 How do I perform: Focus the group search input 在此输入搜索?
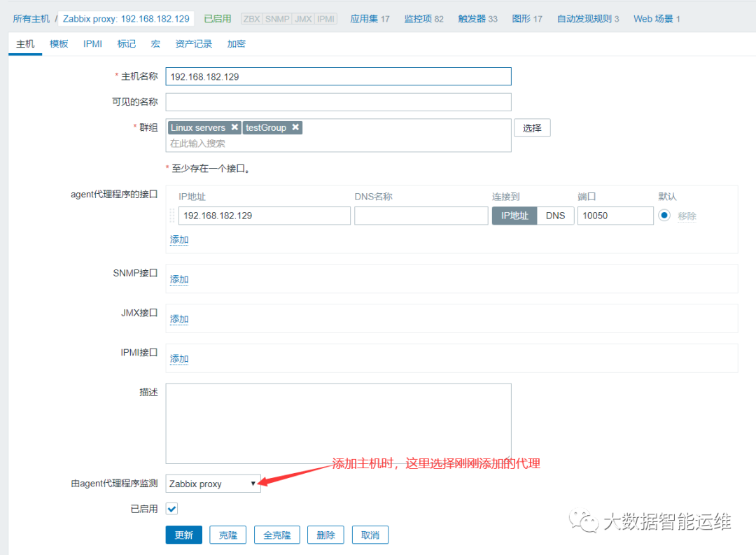339,143
